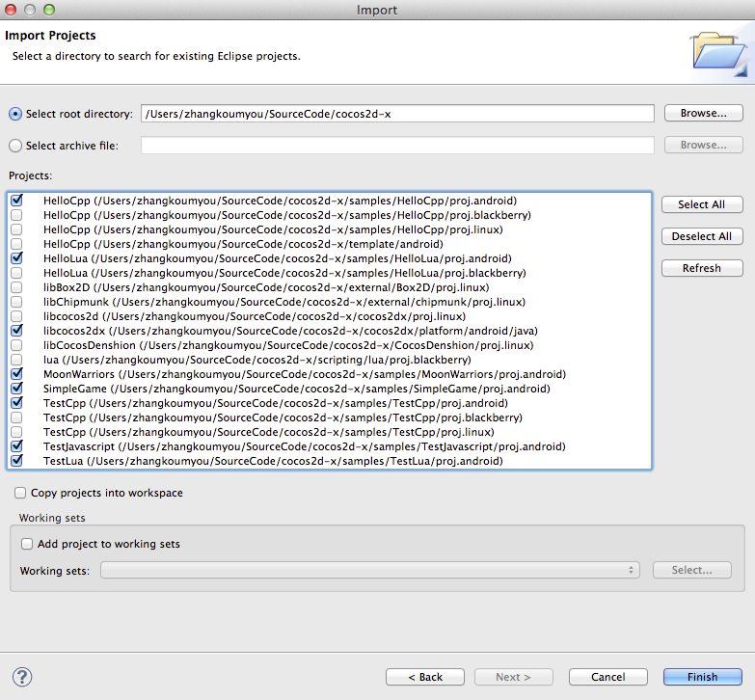The image size is (755, 700).
Task: Click the Cancel button
Action: click(608, 677)
